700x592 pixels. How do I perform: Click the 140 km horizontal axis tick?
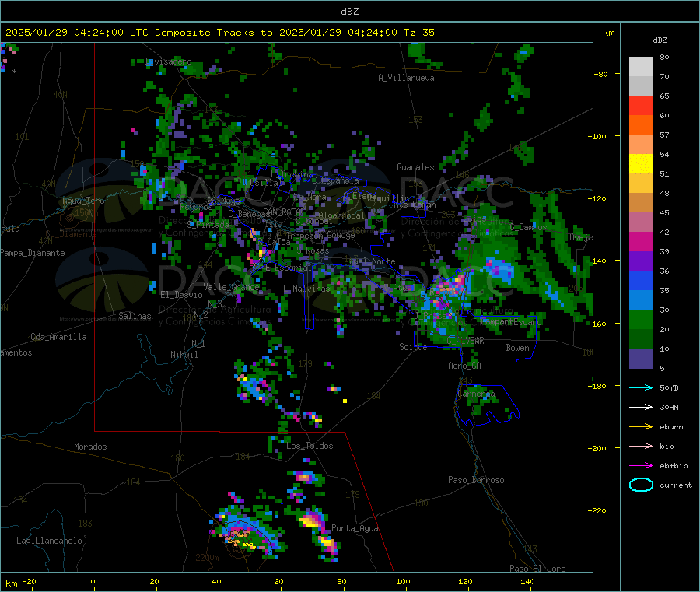[527, 581]
